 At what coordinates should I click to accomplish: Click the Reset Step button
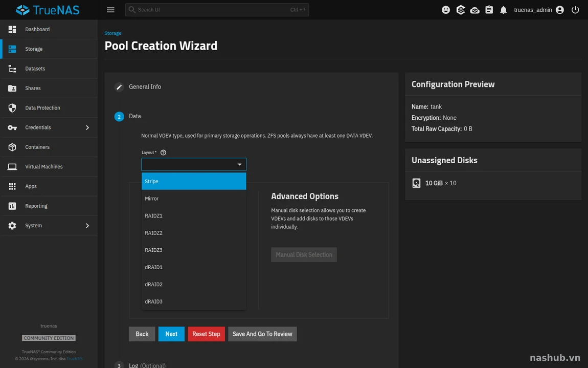click(206, 334)
